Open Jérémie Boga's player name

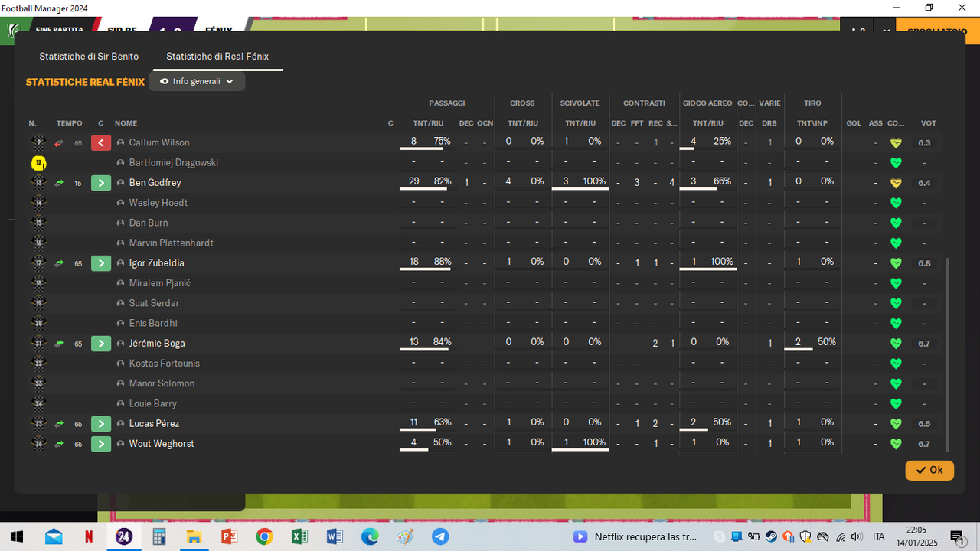157,344
